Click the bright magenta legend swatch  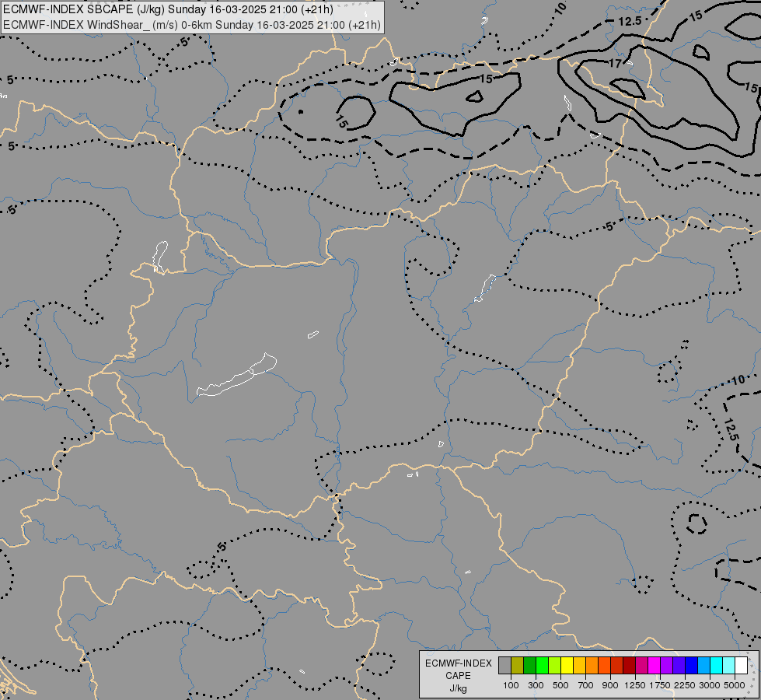click(x=655, y=665)
